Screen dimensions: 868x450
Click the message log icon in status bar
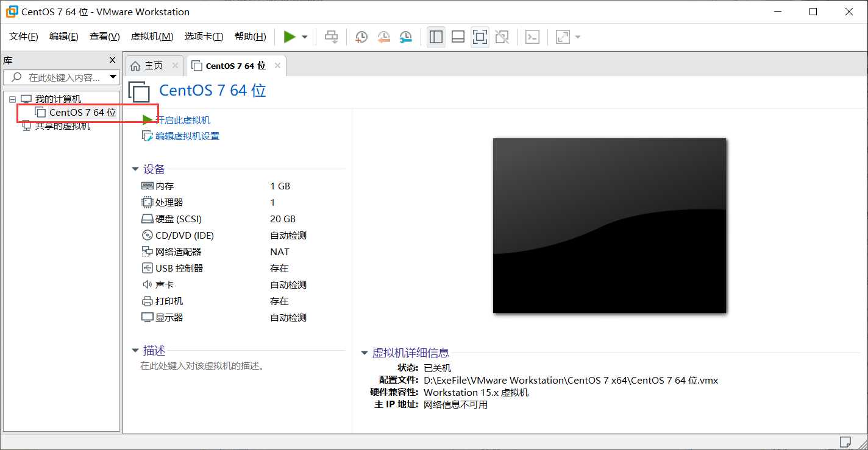[845, 441]
